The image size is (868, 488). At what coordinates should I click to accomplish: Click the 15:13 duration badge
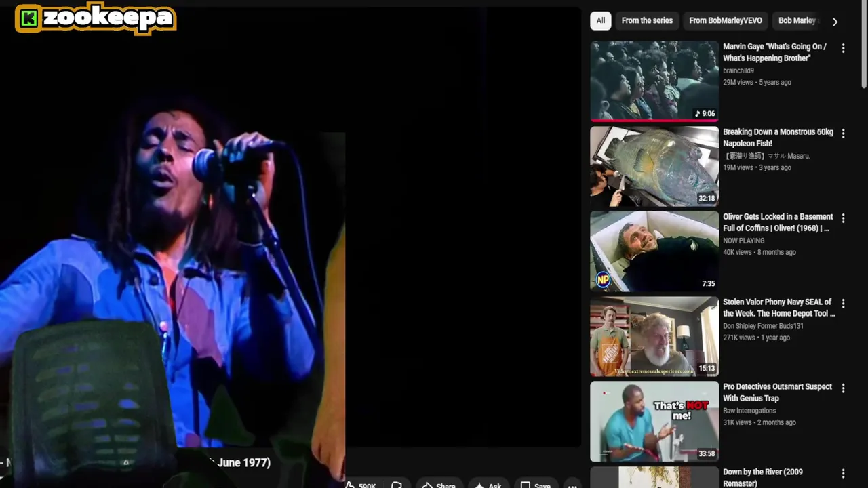(x=707, y=369)
